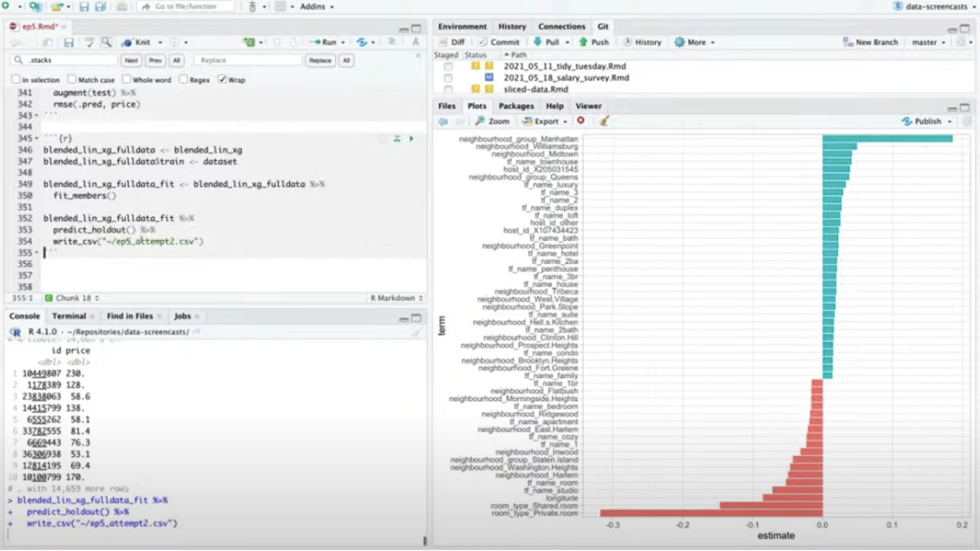This screenshot has width=980, height=551.
Task: Click the Git Diff button
Action: 452,42
